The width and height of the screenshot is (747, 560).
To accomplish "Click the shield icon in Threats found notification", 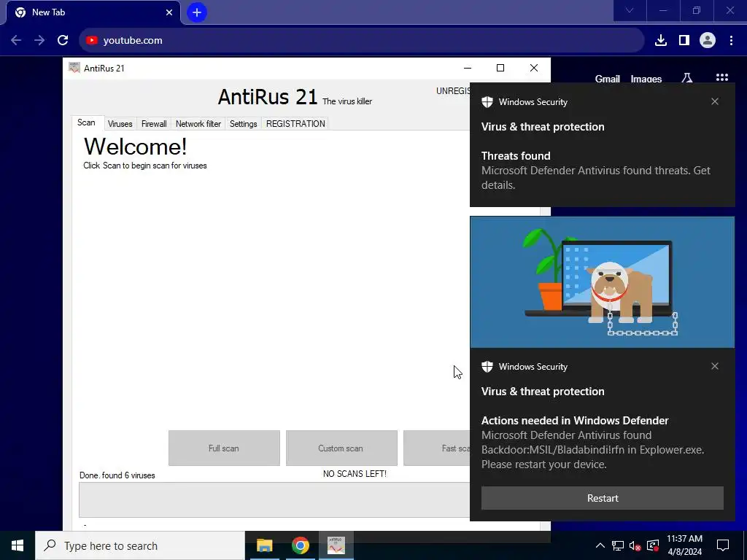I will click(x=487, y=102).
